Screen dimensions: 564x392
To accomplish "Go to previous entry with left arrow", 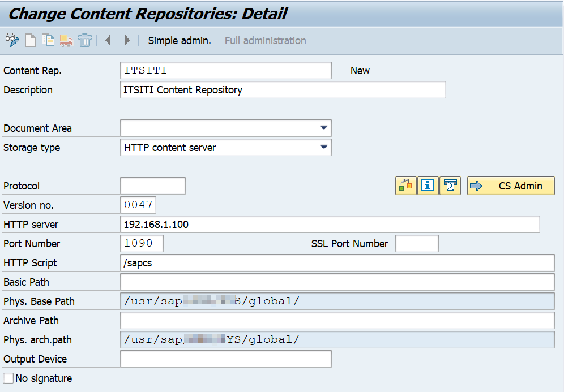I will [x=108, y=40].
